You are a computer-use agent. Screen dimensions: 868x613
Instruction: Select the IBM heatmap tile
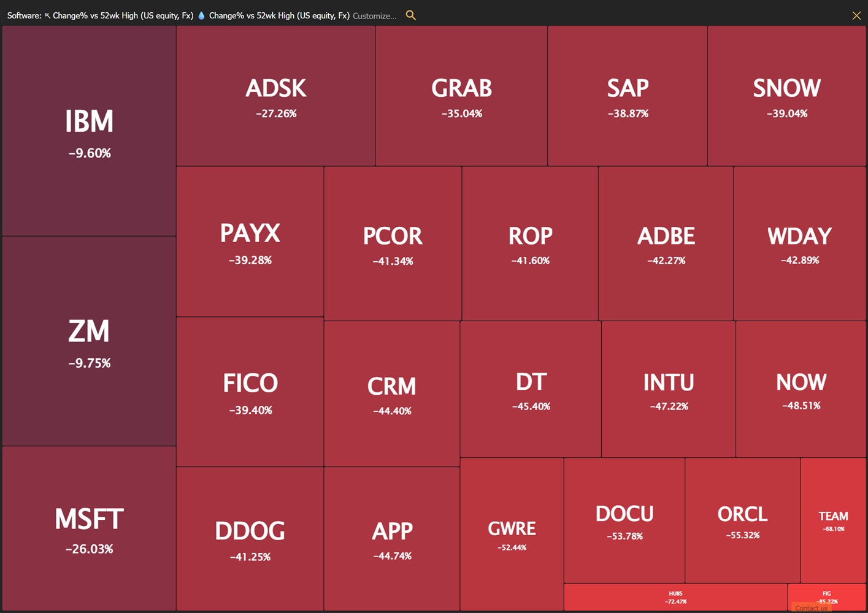click(x=90, y=131)
